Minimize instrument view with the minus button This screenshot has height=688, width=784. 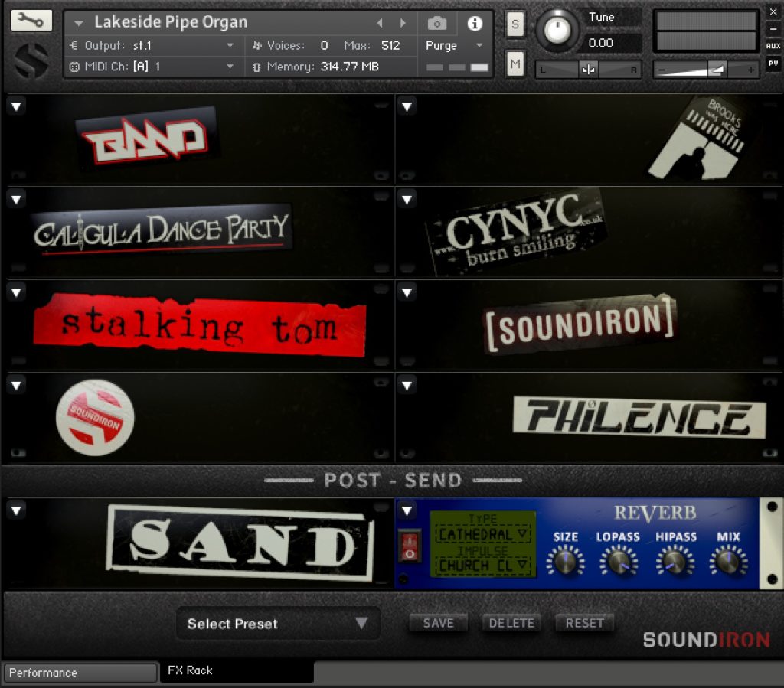(x=773, y=28)
